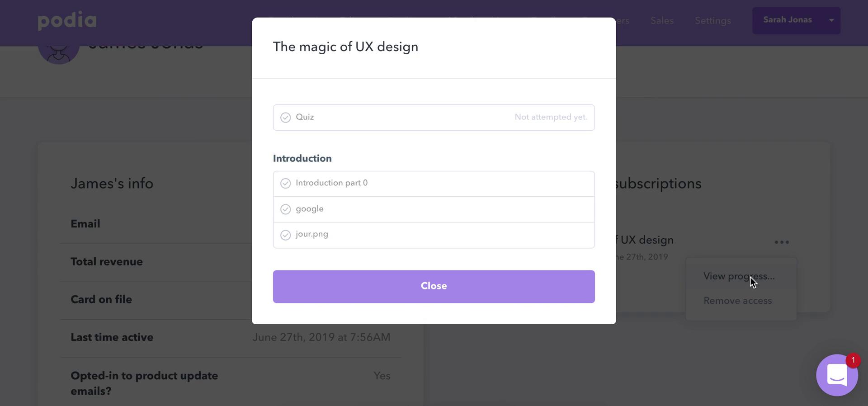Toggle the google lesson check circle
The image size is (868, 406).
[285, 209]
